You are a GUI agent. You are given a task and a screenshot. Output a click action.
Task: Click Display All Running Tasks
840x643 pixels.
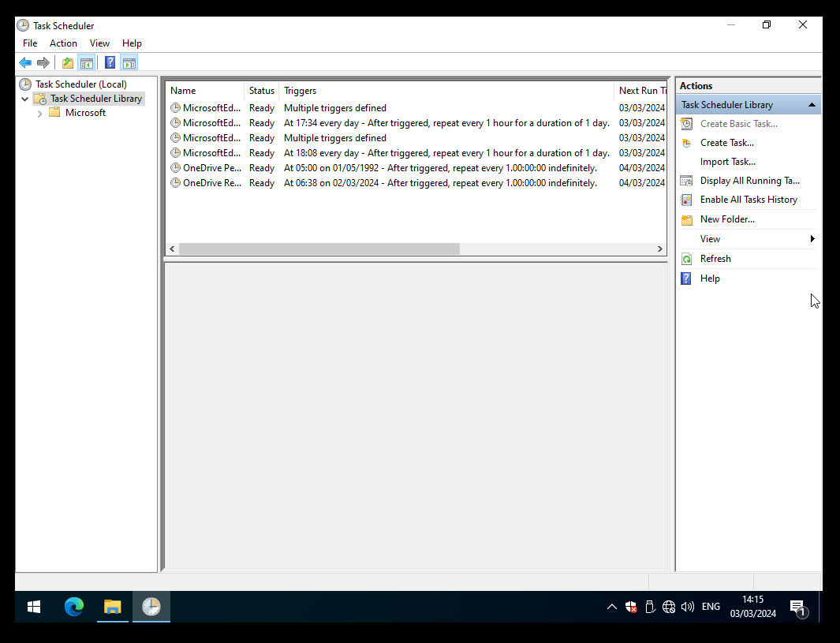click(749, 181)
